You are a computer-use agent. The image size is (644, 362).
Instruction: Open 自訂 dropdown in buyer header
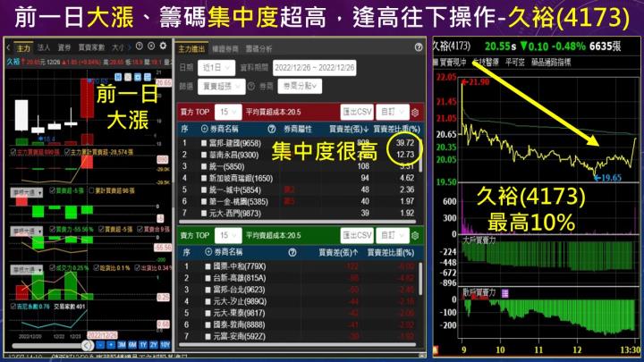[393, 112]
